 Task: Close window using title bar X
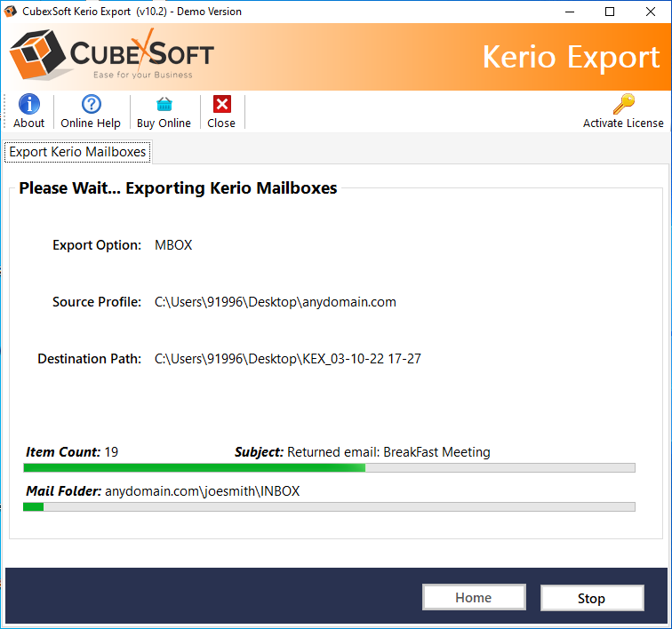pos(650,12)
